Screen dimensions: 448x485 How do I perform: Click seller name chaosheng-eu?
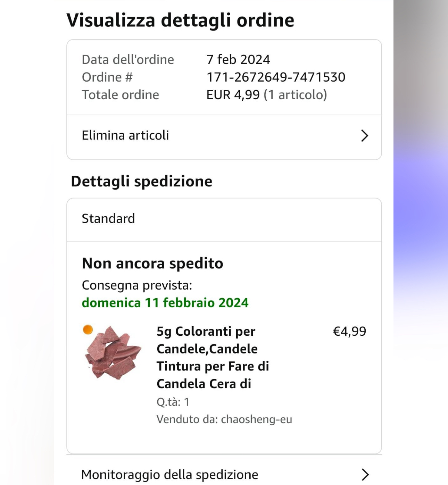click(256, 419)
